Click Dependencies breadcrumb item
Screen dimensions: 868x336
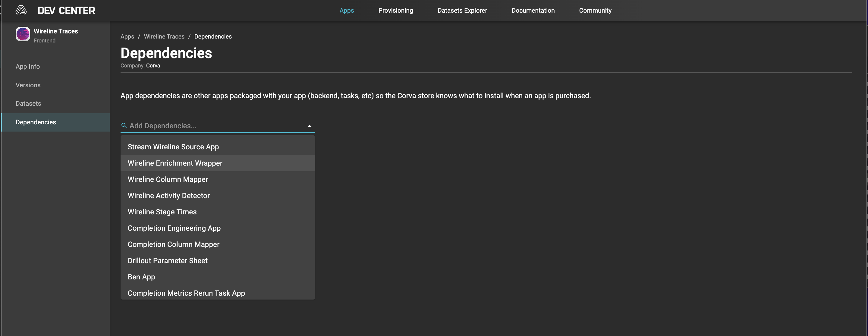pyautogui.click(x=213, y=36)
